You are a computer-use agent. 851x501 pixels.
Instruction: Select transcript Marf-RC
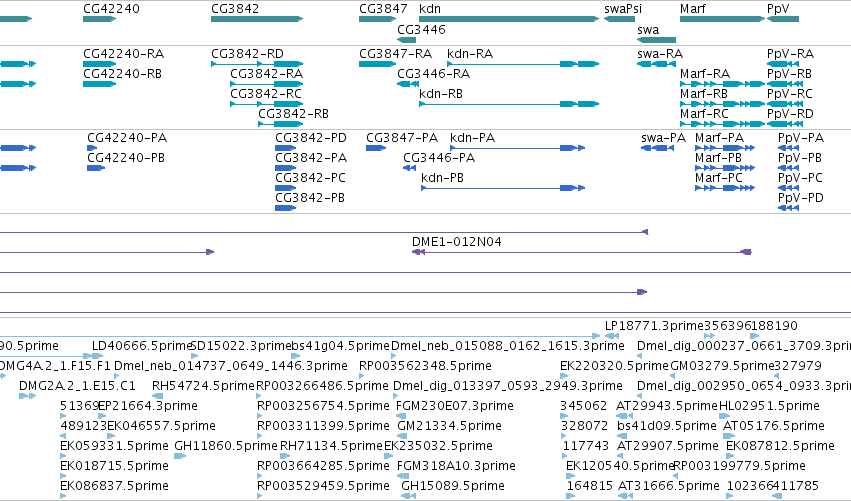[x=722, y=124]
